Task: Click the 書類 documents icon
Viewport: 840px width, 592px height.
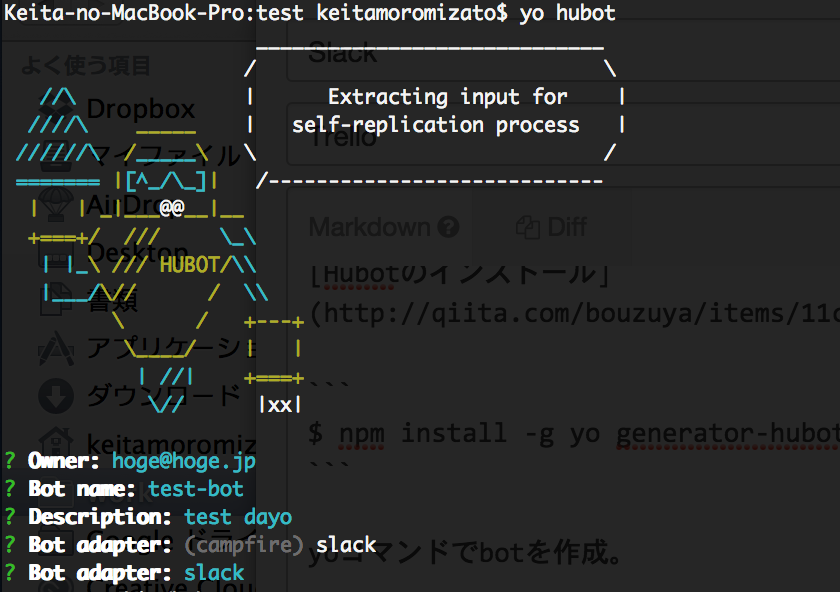Action: [x=57, y=299]
